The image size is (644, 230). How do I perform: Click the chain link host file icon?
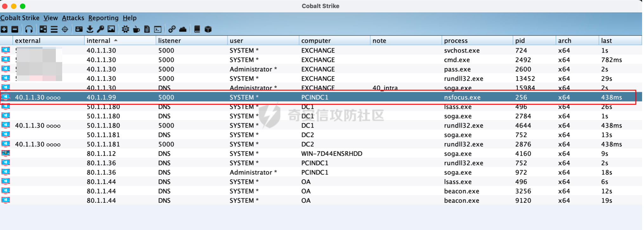click(172, 29)
